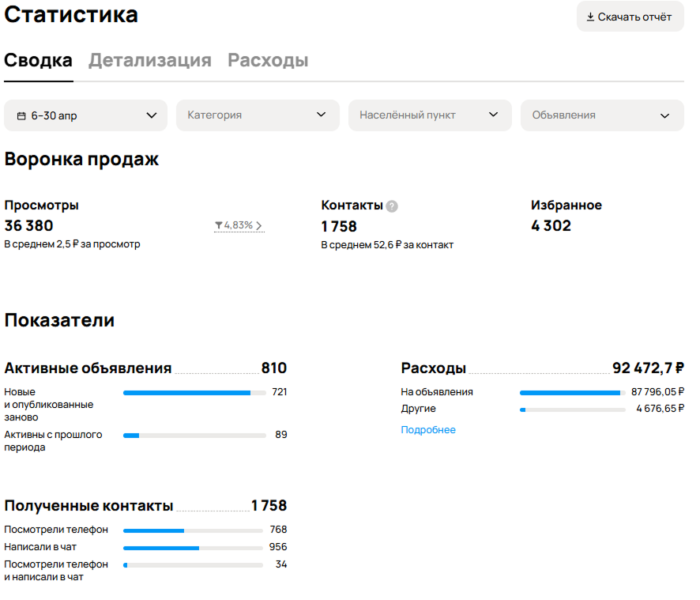Click the chevron on «Населённый пункт» filter
Screen dimensions: 700x600
(494, 115)
